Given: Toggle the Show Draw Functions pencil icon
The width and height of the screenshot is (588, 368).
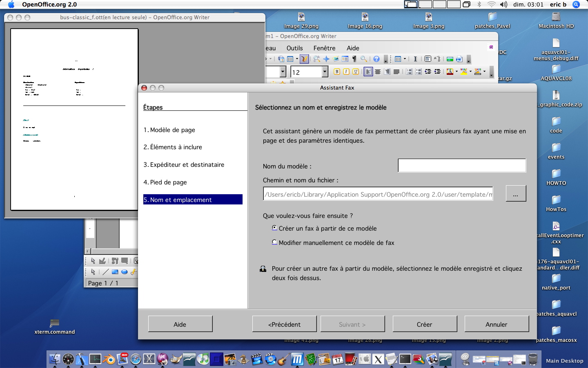Looking at the screenshot, I should pyautogui.click(x=304, y=59).
